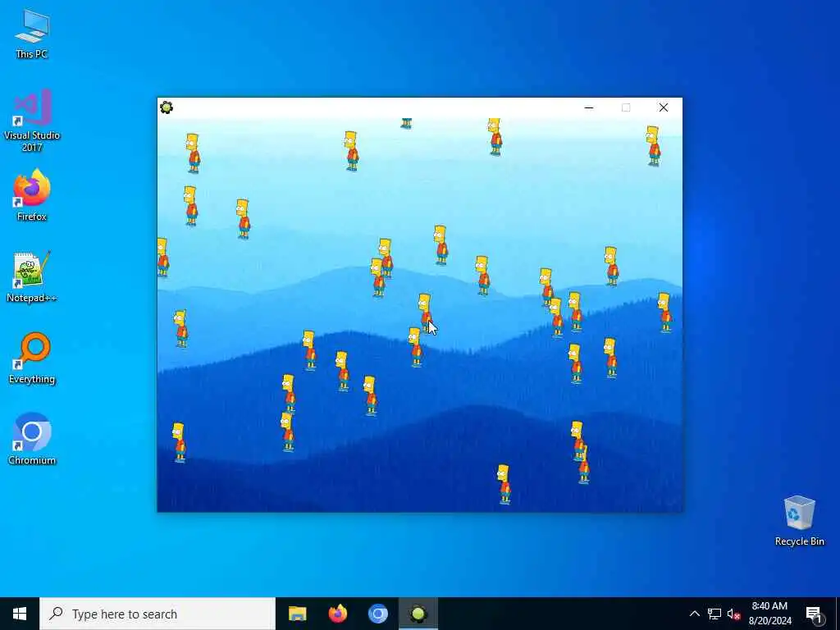This screenshot has width=840, height=630.
Task: Select the Everything search shortcut
Action: pos(32,358)
